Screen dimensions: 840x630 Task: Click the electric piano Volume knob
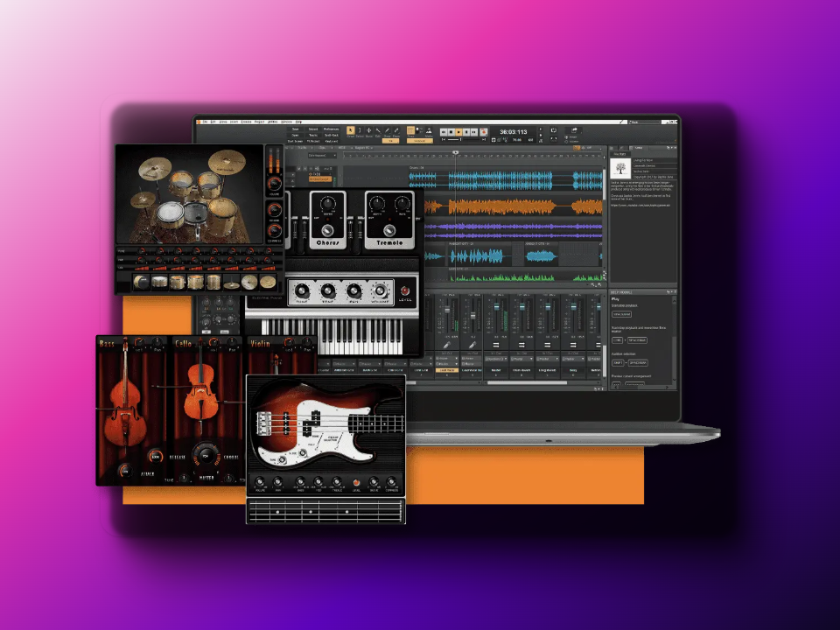tap(380, 290)
